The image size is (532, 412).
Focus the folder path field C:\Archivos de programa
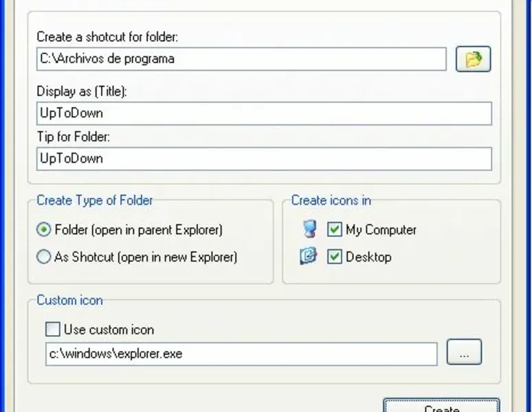coord(241,59)
